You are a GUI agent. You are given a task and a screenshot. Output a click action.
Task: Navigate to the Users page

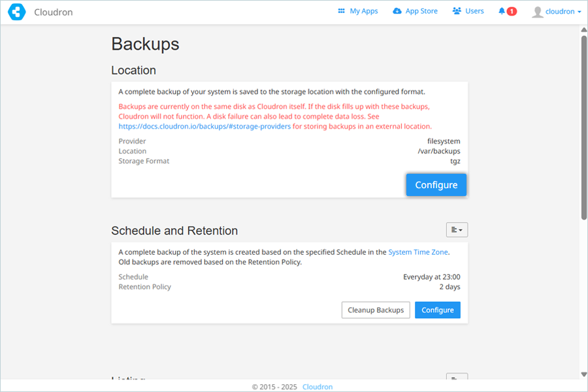coord(474,11)
